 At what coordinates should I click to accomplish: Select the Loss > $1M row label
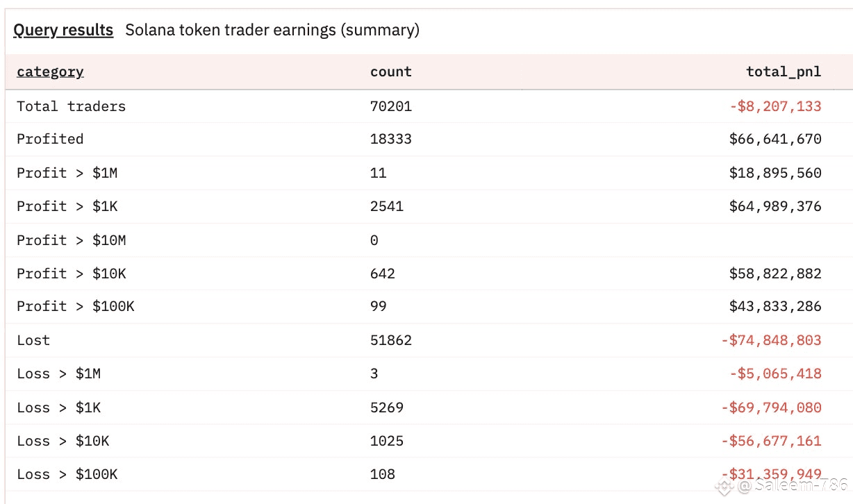pyautogui.click(x=58, y=373)
